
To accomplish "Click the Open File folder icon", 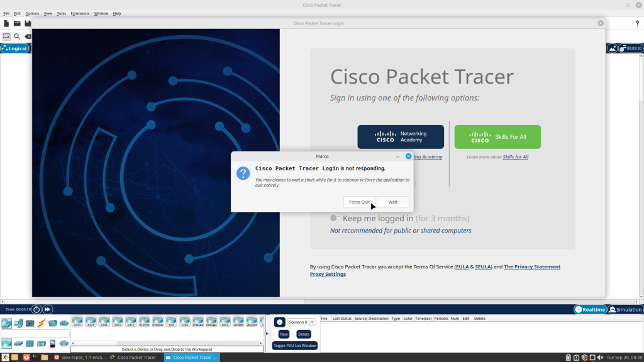I will coord(17,23).
